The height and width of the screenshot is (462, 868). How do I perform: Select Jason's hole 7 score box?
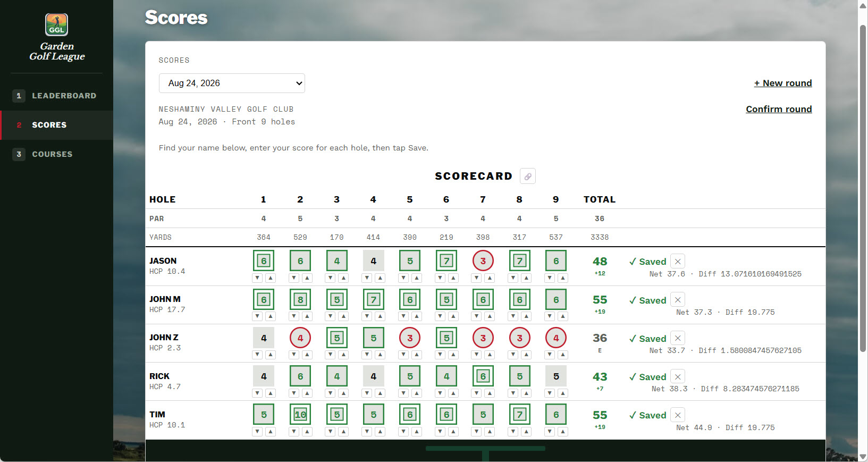click(483, 261)
